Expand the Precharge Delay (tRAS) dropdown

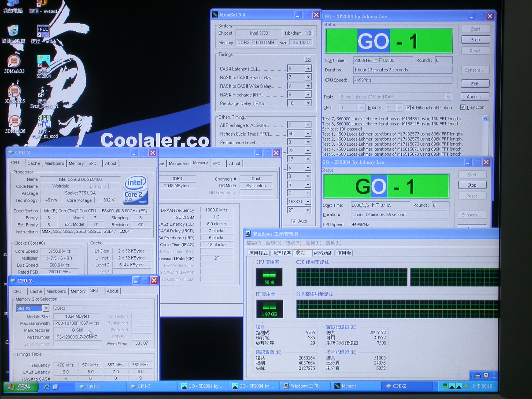(x=308, y=103)
